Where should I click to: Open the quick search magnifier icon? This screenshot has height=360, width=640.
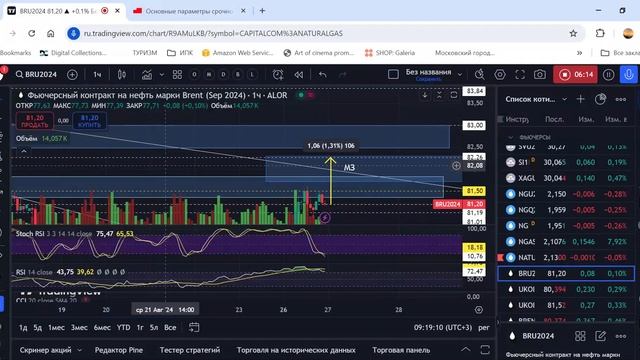(x=480, y=74)
